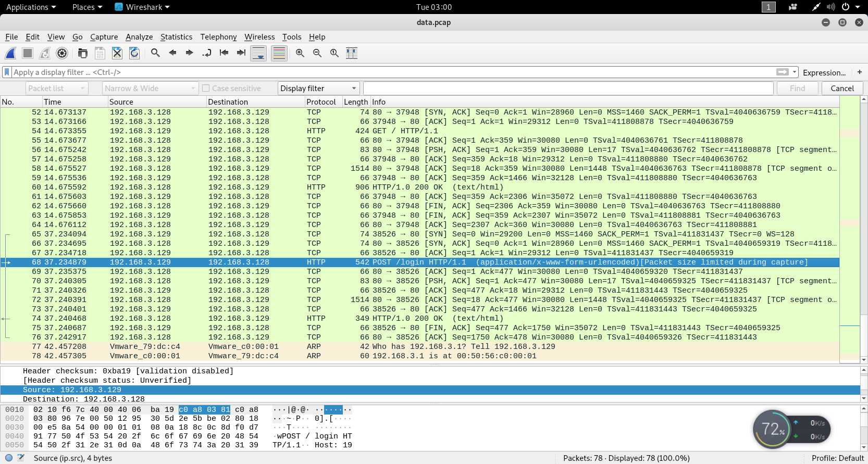The height and width of the screenshot is (464, 868).
Task: Jump to the first packet icon
Action: [x=224, y=53]
